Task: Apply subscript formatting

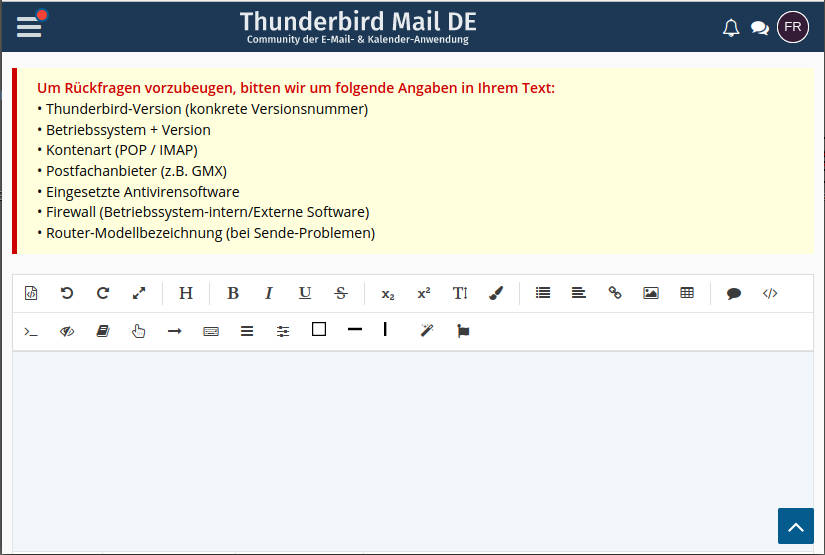Action: click(x=388, y=294)
